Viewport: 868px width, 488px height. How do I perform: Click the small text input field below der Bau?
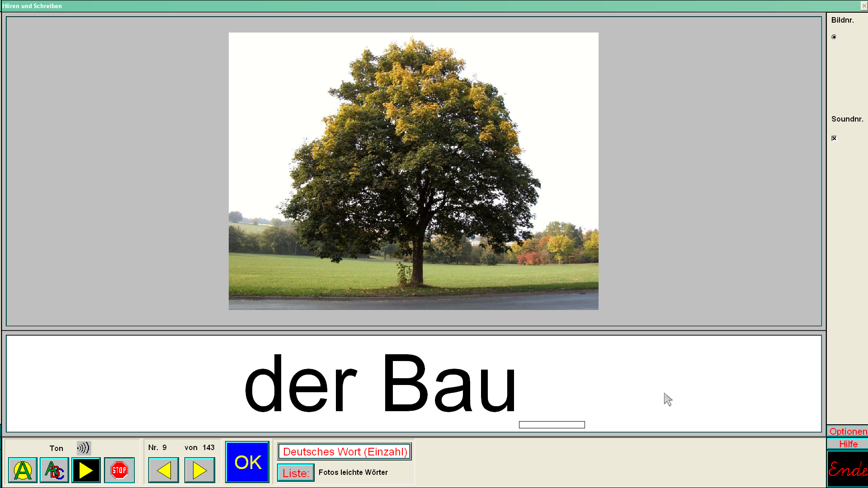(x=552, y=424)
